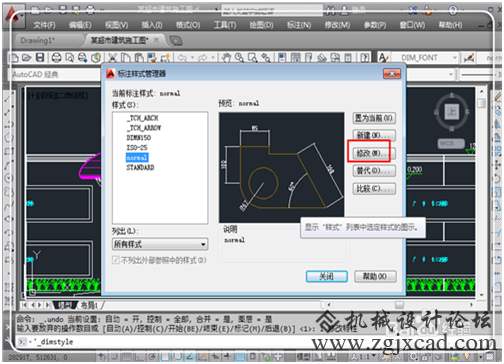
Task: Click the Save icon in the toolbar
Action: click(x=40, y=57)
